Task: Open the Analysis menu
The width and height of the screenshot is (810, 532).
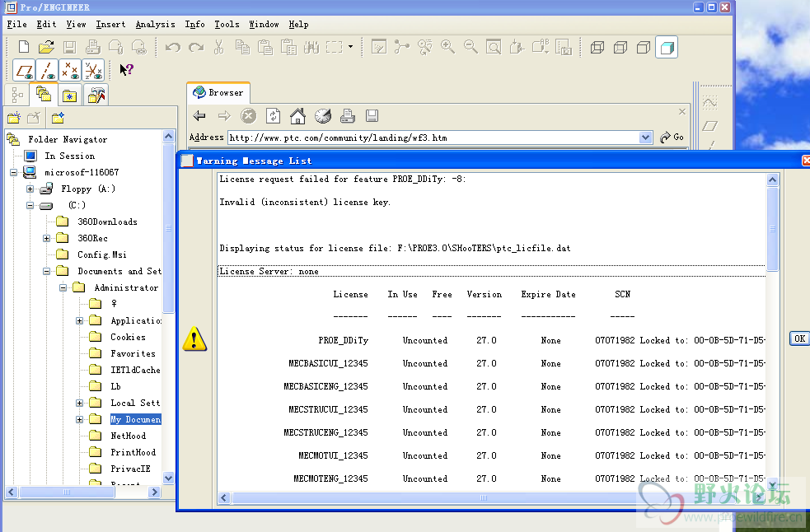Action: click(155, 24)
